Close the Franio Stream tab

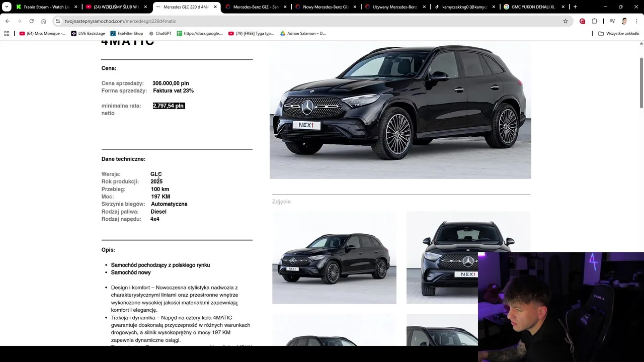(76, 7)
